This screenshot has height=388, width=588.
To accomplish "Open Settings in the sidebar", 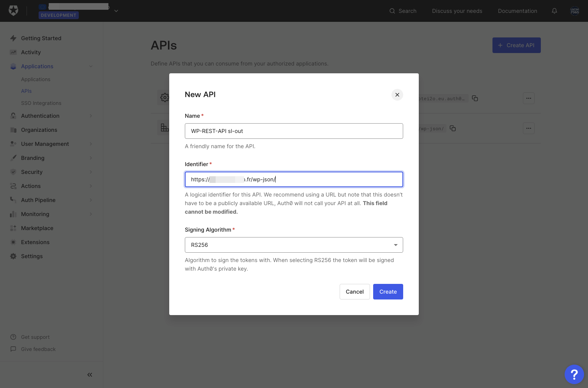I will [32, 256].
